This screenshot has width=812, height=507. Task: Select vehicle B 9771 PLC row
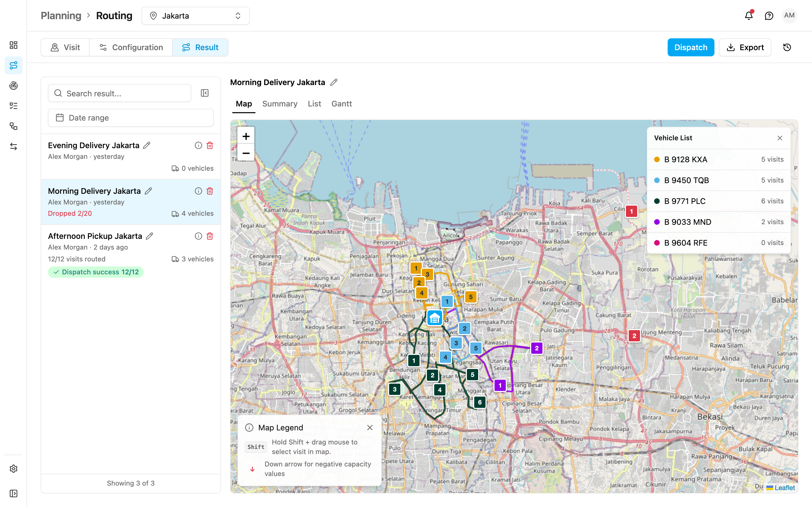(x=719, y=201)
